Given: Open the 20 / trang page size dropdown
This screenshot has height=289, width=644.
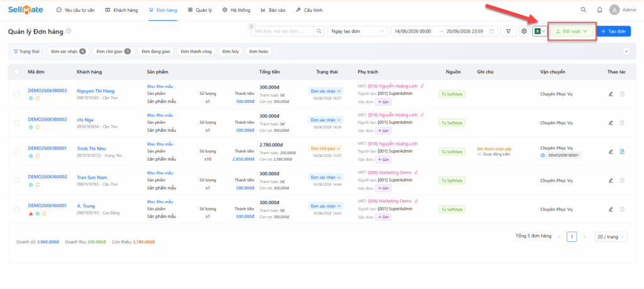Looking at the screenshot, I should click(x=611, y=237).
